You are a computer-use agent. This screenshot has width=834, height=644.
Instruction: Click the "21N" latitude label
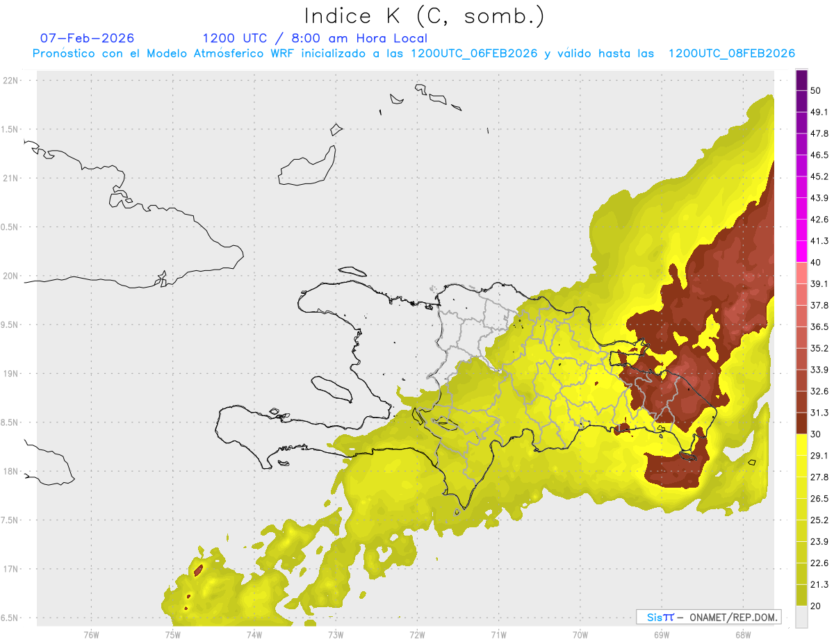[11, 179]
